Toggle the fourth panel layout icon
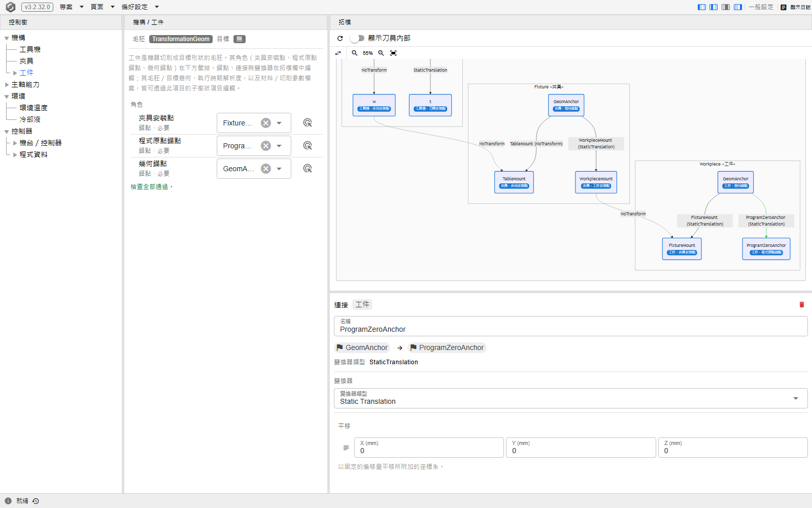812x508 pixels. click(x=738, y=7)
